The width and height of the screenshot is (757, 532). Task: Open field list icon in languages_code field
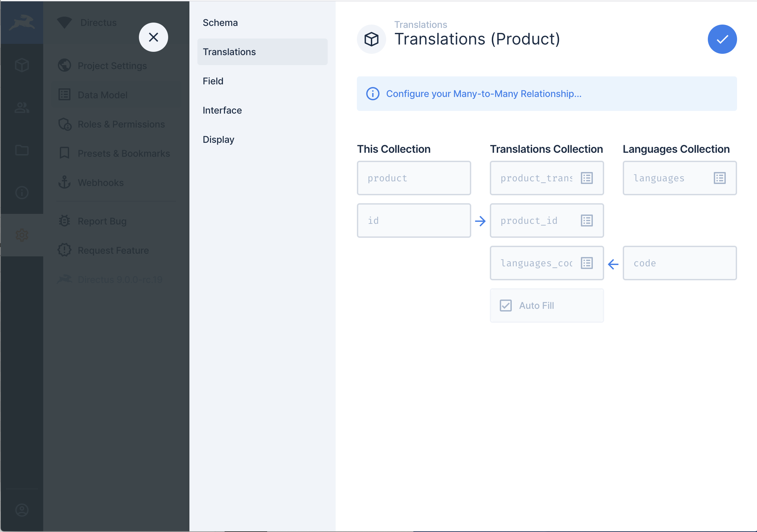pyautogui.click(x=587, y=263)
